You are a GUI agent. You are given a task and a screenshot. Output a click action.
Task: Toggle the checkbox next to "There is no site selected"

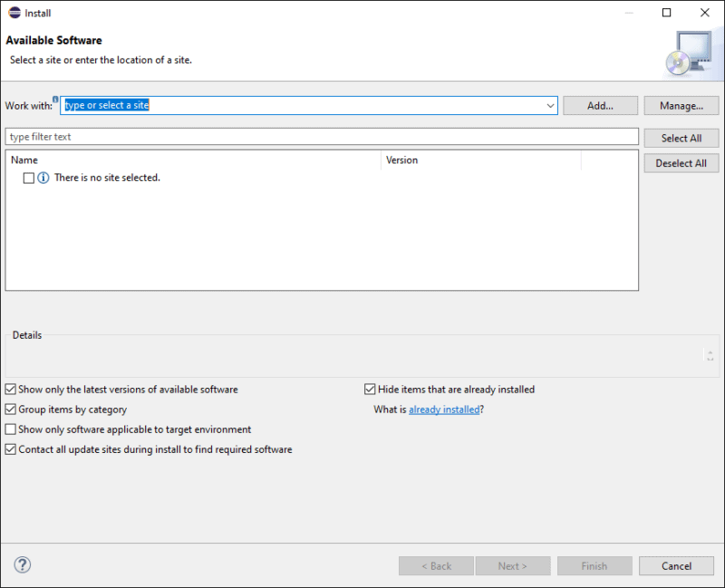[x=26, y=178]
